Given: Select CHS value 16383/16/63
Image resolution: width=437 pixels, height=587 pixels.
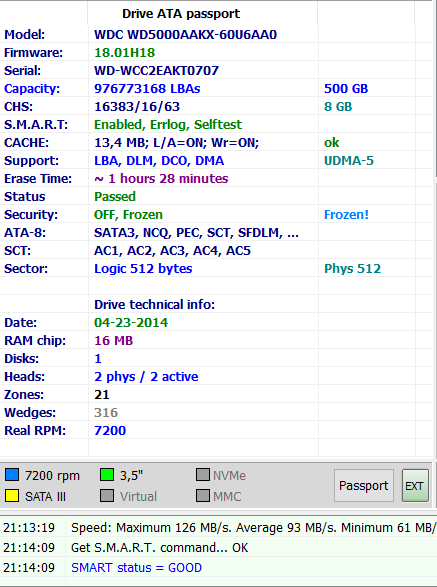Looking at the screenshot, I should click(137, 107).
